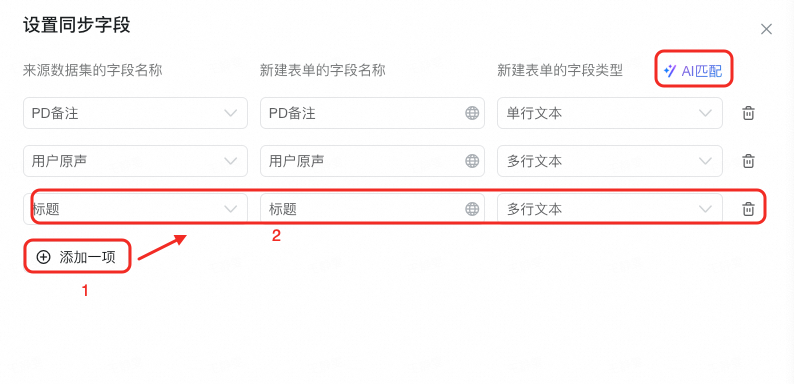This screenshot has width=794, height=384.
Task: Click globe icon in 用户原声 name field
Action: click(472, 161)
